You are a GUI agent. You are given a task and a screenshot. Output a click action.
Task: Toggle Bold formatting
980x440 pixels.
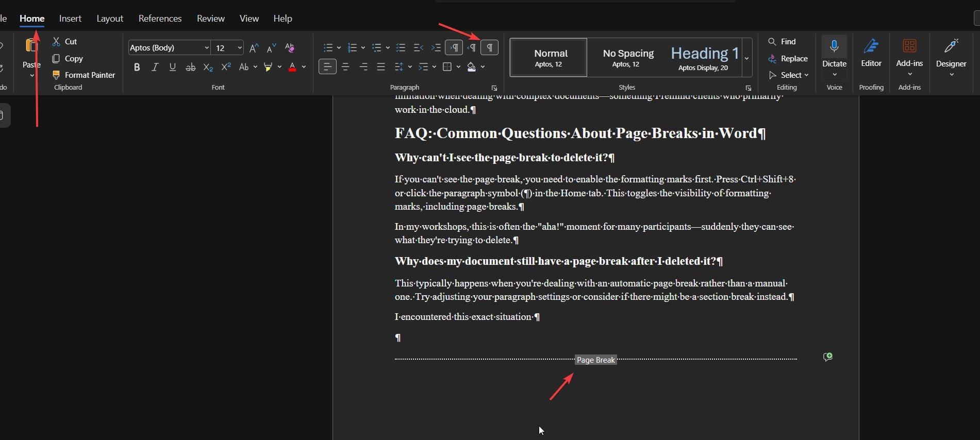tap(137, 67)
